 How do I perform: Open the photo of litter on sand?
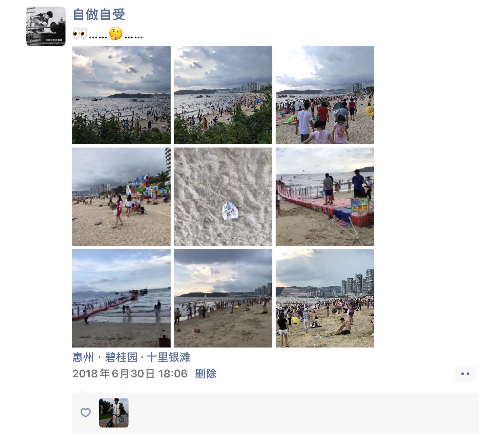click(223, 197)
